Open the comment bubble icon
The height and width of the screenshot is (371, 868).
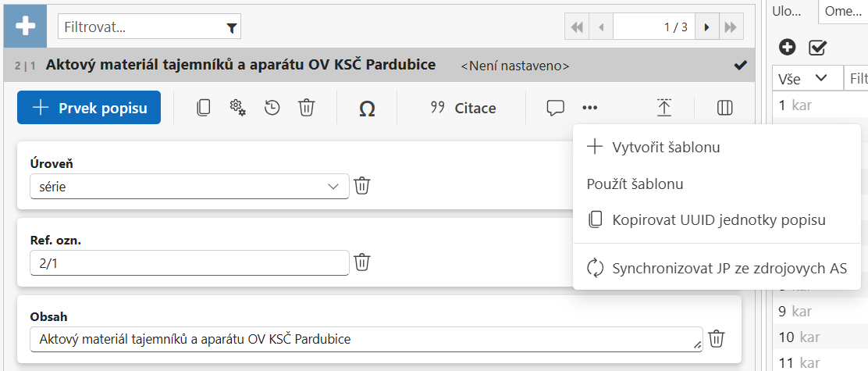point(555,108)
